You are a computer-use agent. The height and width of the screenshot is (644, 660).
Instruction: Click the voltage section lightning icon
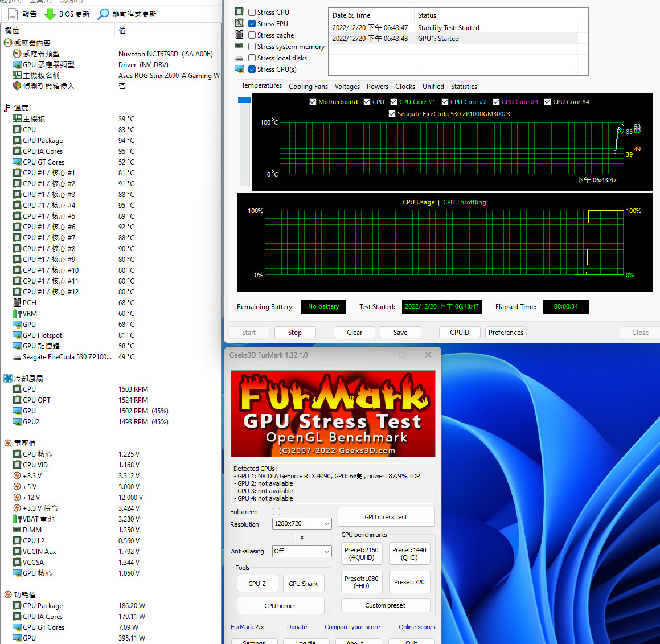pos(7,443)
